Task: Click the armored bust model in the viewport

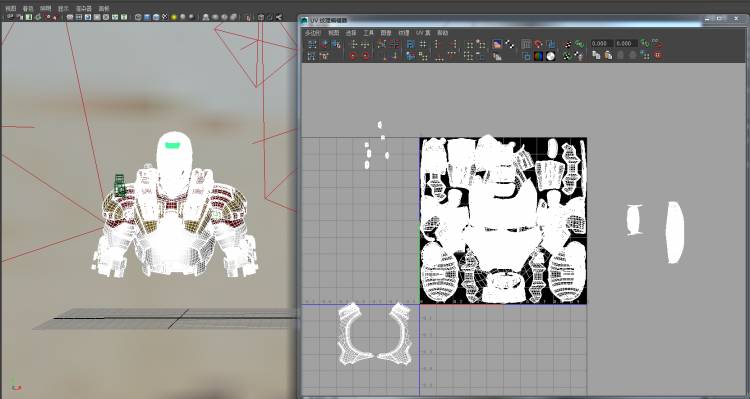Action: (x=175, y=204)
